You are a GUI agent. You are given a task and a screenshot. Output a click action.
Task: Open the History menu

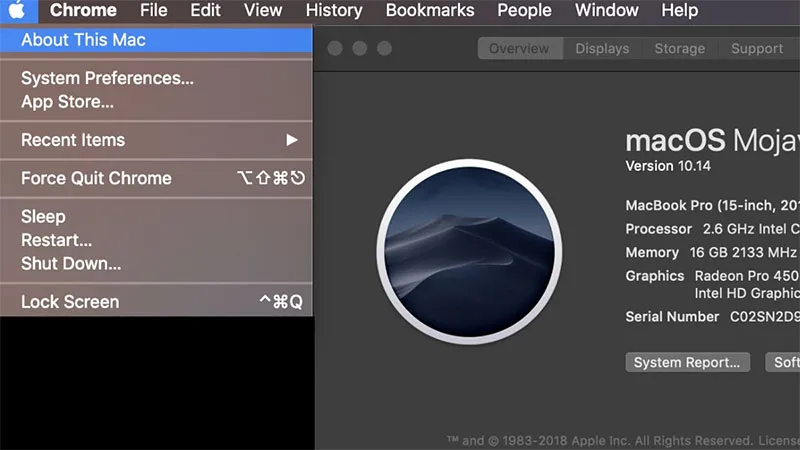pyautogui.click(x=334, y=10)
